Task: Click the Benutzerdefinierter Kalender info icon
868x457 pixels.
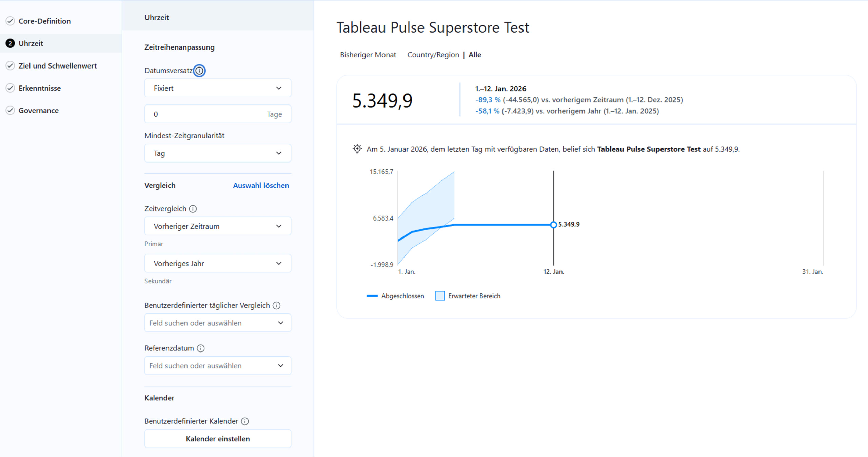Action: [245, 421]
